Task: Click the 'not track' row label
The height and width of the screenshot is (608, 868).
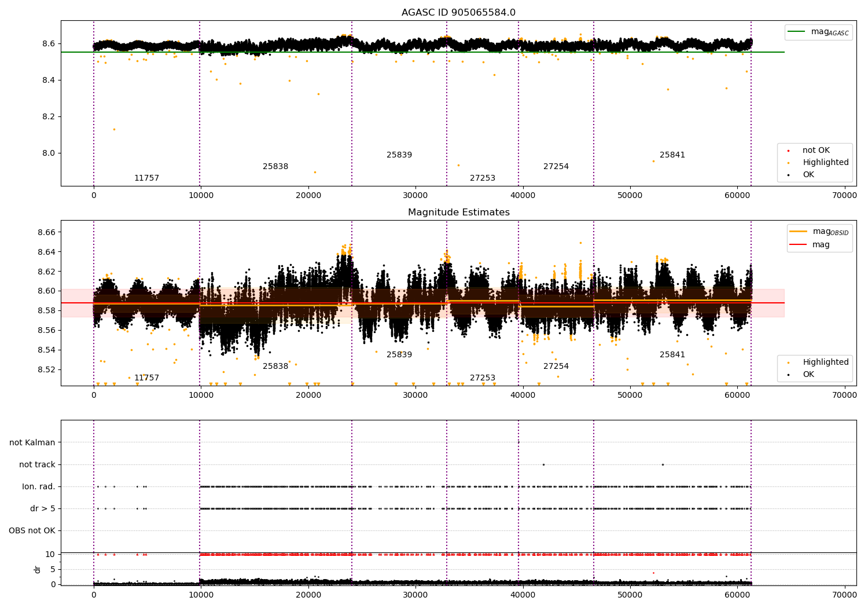Action: (x=37, y=465)
